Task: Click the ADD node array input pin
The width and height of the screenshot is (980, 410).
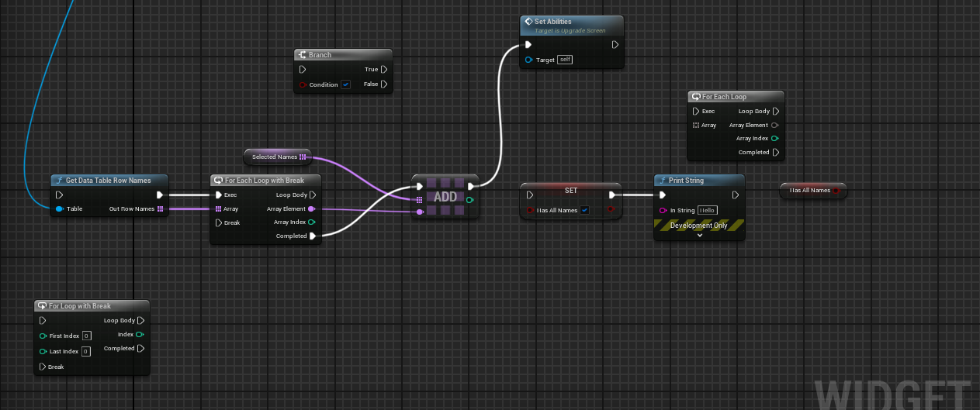Action: tap(420, 199)
